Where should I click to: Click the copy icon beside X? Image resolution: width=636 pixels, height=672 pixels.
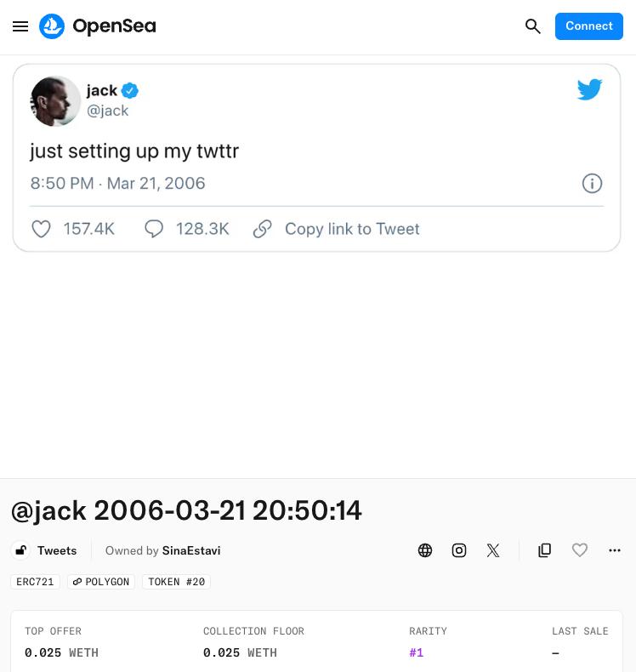pos(545,550)
